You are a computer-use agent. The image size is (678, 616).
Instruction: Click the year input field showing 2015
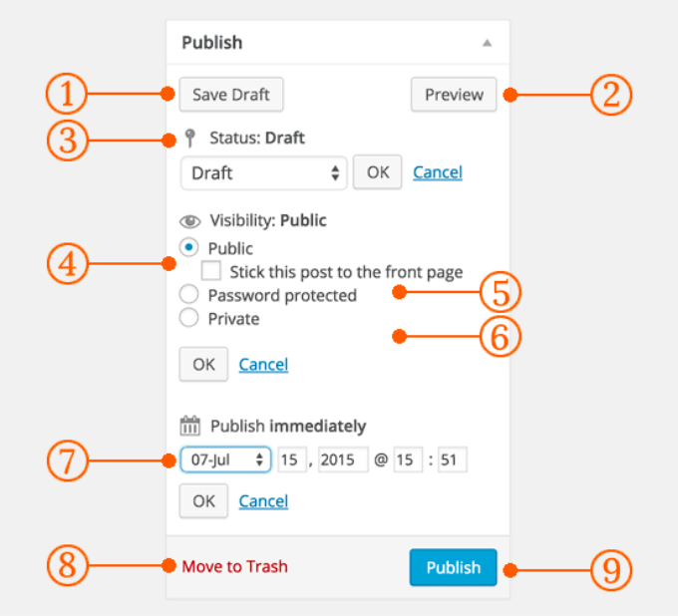coord(343,461)
